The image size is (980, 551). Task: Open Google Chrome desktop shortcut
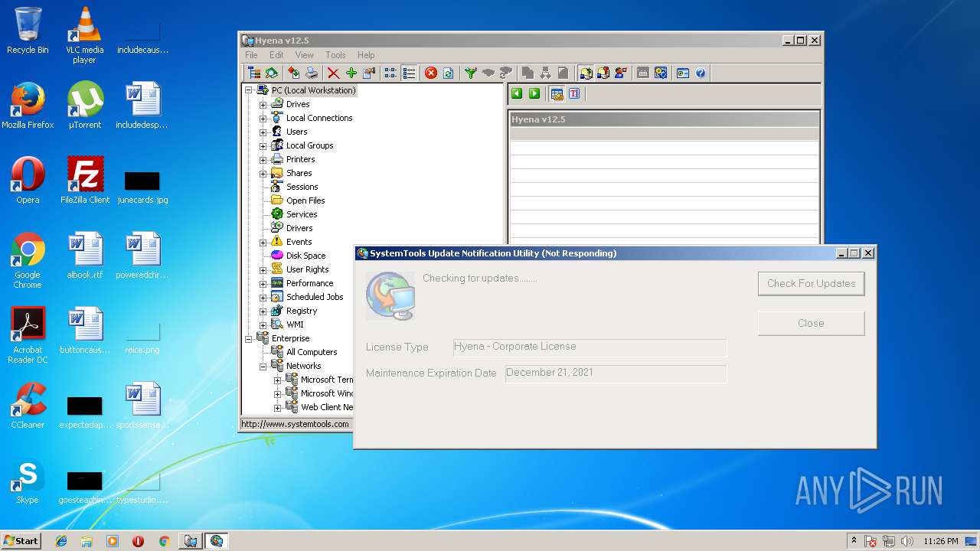28,260
